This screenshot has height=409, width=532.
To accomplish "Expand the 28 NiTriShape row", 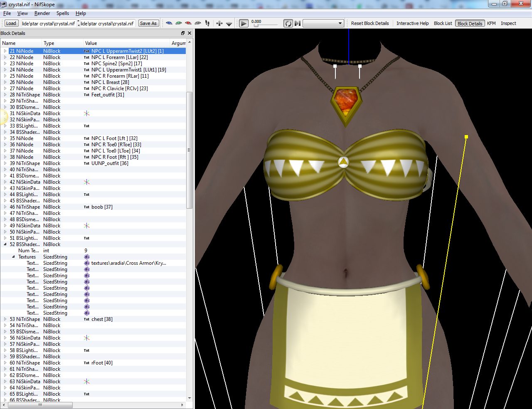I will point(5,95).
